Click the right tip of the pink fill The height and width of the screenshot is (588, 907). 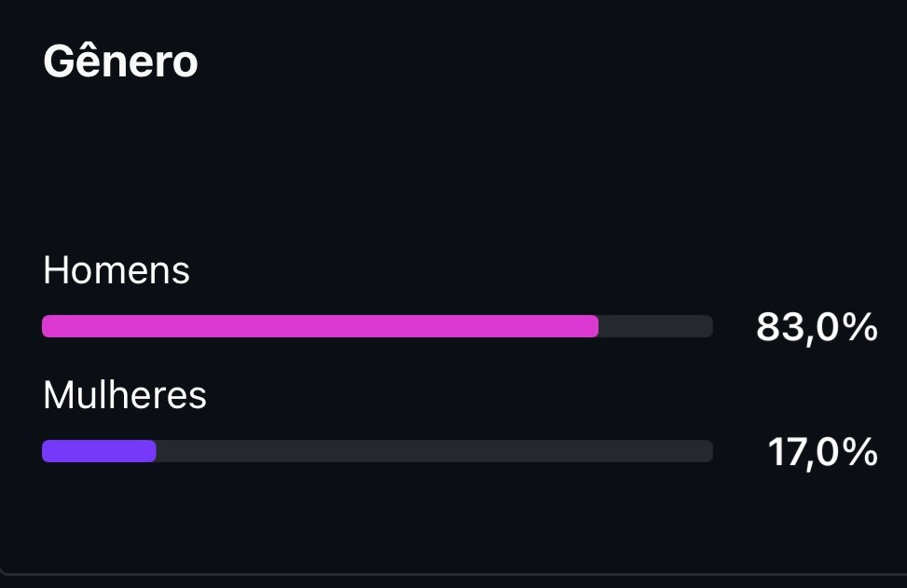coord(593,326)
